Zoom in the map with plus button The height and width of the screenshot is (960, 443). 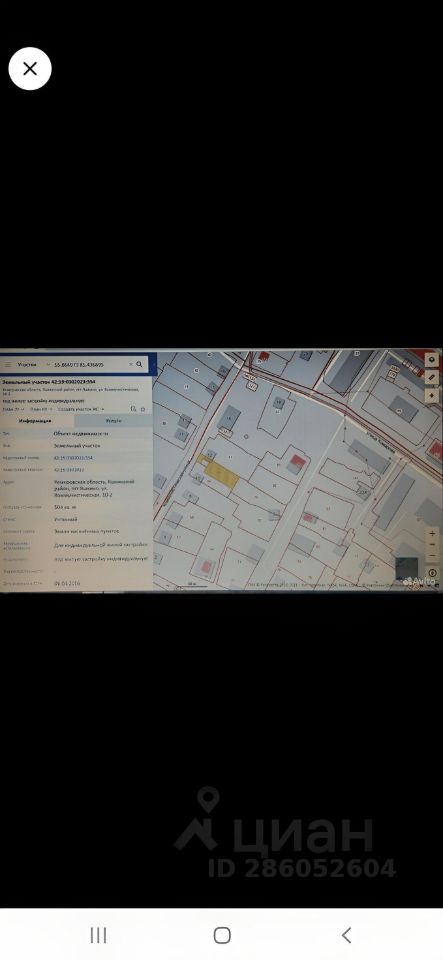[433, 534]
